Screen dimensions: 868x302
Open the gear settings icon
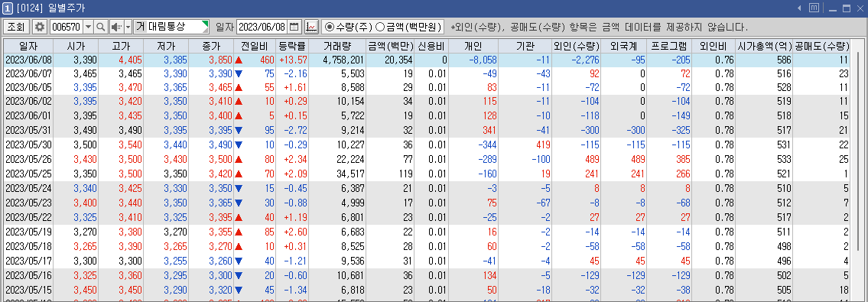coord(40,27)
